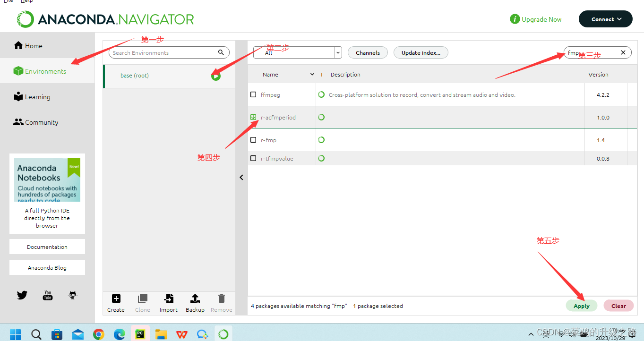The image size is (644, 341).
Task: Open the Connect dropdown button
Action: (x=605, y=19)
